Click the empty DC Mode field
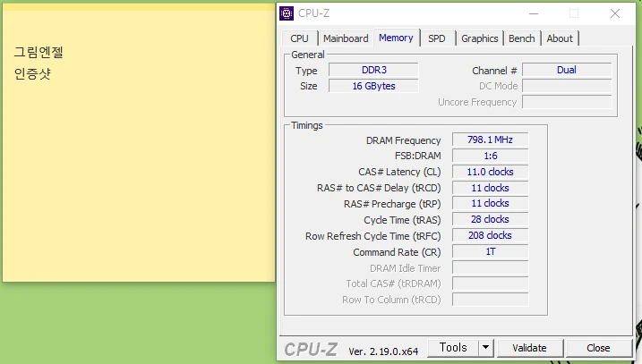 click(567, 86)
